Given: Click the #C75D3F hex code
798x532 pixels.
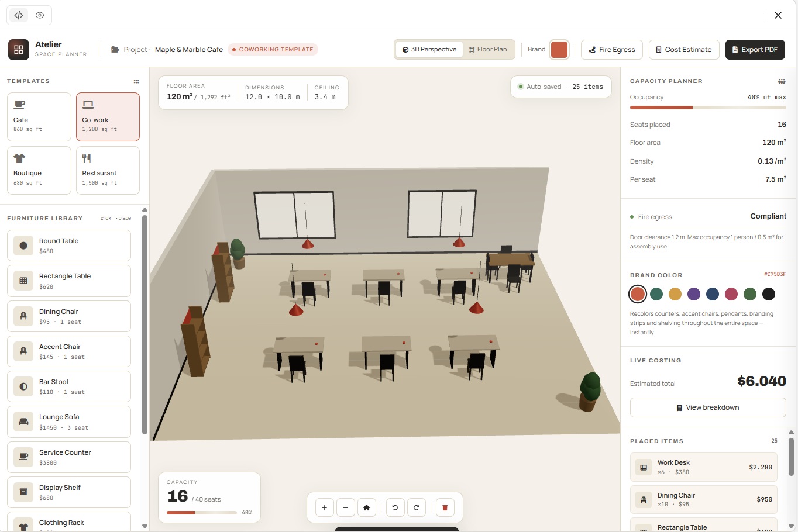Looking at the screenshot, I should 775,274.
